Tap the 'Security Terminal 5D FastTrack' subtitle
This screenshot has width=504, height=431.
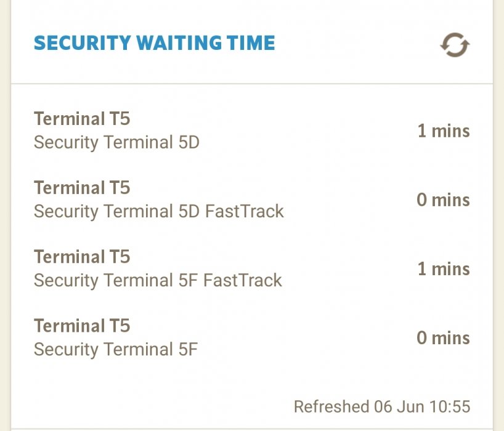point(158,211)
